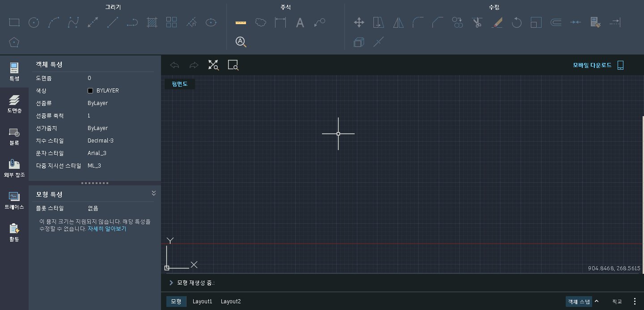644x310 pixels.
Task: Select the Rectangle draw tool
Action: click(x=14, y=22)
